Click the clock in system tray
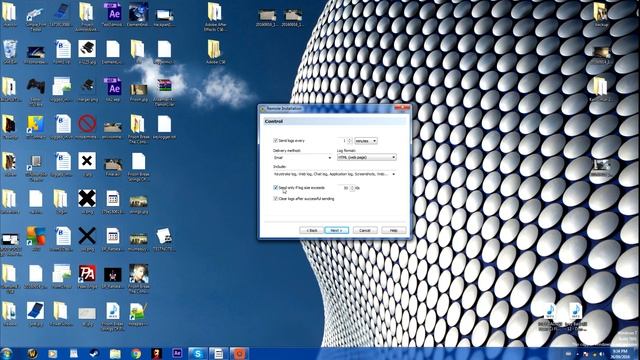 (620, 353)
